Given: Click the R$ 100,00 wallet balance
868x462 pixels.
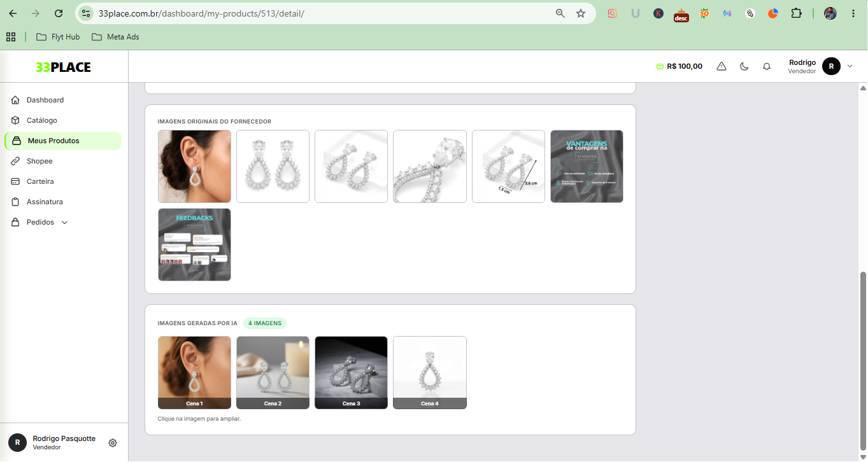Looking at the screenshot, I should (x=679, y=66).
